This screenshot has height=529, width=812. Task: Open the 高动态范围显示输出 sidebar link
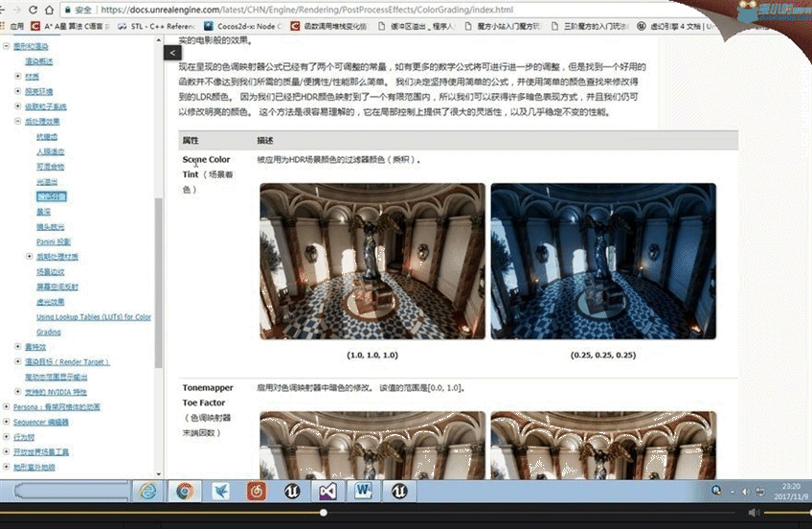point(56,377)
